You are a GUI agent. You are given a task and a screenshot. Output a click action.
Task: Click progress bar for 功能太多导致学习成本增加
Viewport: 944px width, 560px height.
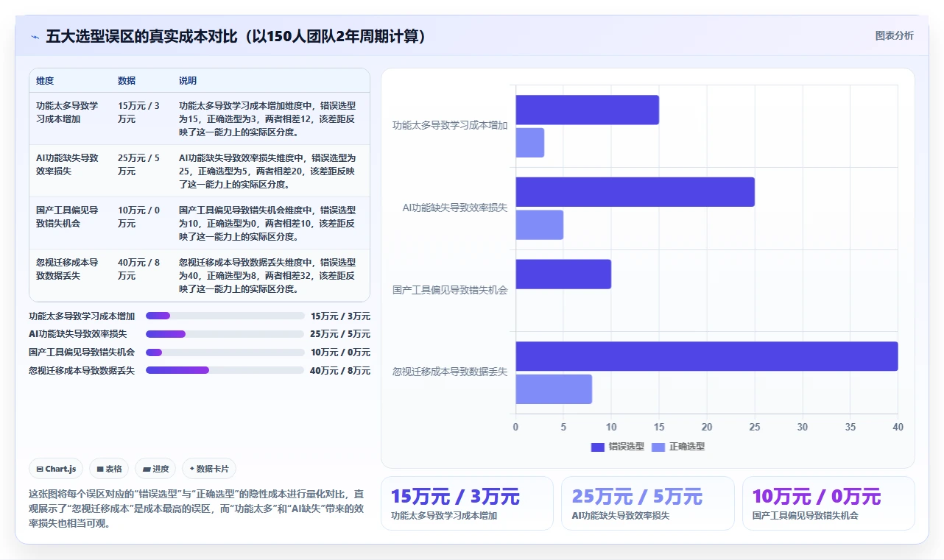(225, 316)
